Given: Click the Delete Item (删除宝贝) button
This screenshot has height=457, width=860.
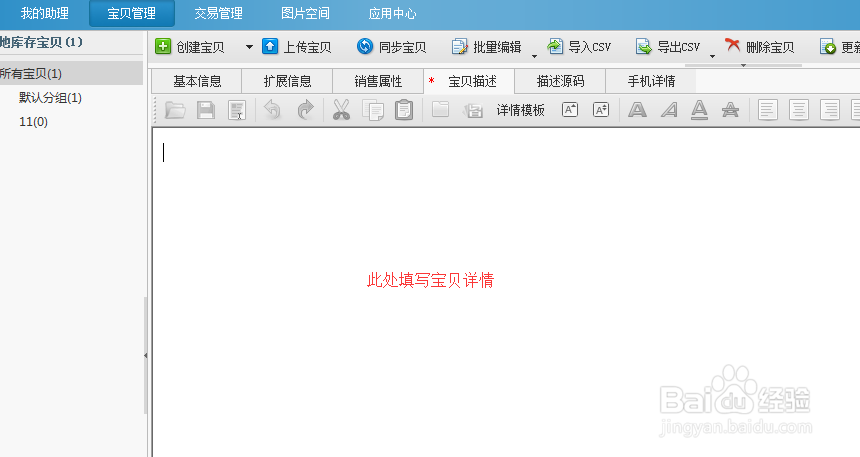Looking at the screenshot, I should [760, 47].
